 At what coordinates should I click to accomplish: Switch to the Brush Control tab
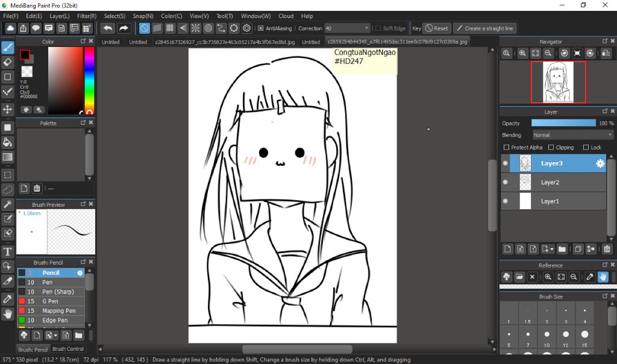pos(68,349)
